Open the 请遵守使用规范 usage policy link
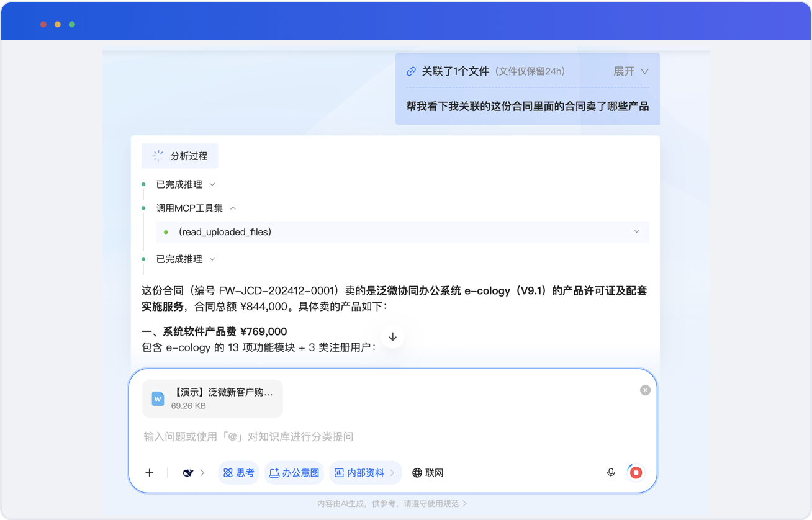This screenshot has width=812, height=520. point(436,504)
